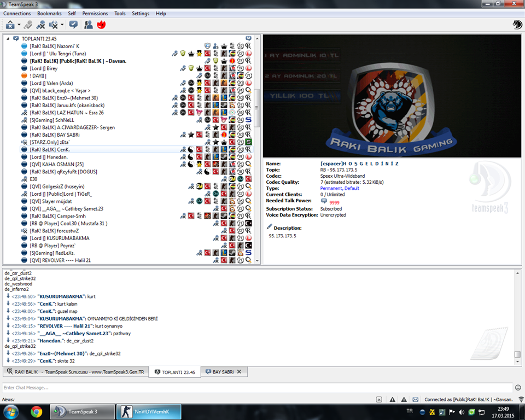Viewport: 525px width, 420px height.
Task: Click the chat log scrollbar up arrow
Action: pyautogui.click(x=518, y=273)
